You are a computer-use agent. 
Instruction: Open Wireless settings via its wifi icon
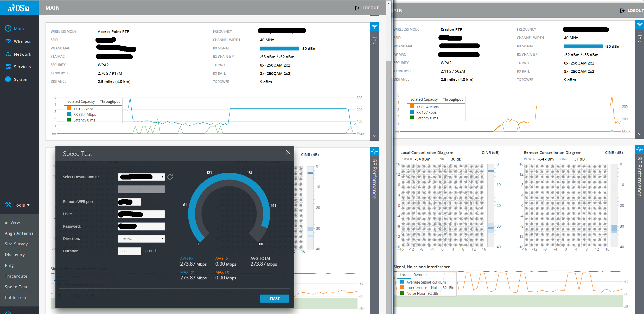point(8,41)
